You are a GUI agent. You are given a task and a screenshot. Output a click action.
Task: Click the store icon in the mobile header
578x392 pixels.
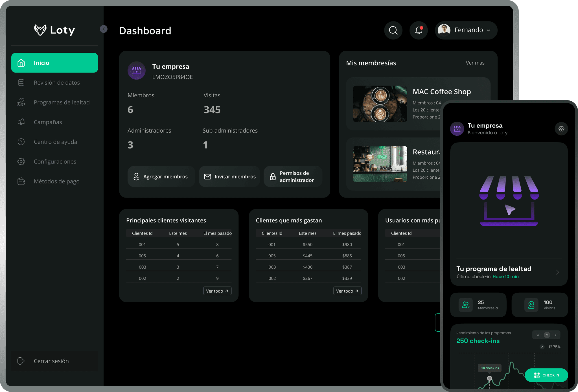pyautogui.click(x=457, y=129)
